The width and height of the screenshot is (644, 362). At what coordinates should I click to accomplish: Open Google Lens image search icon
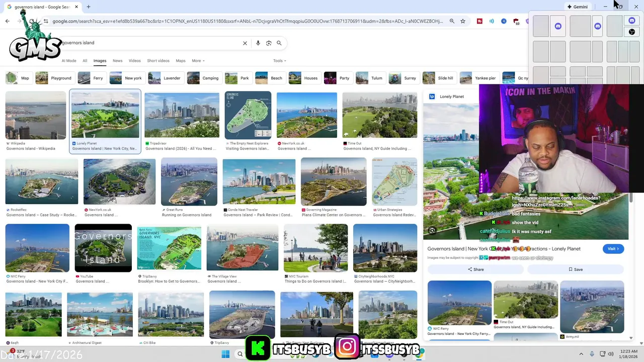(269, 43)
